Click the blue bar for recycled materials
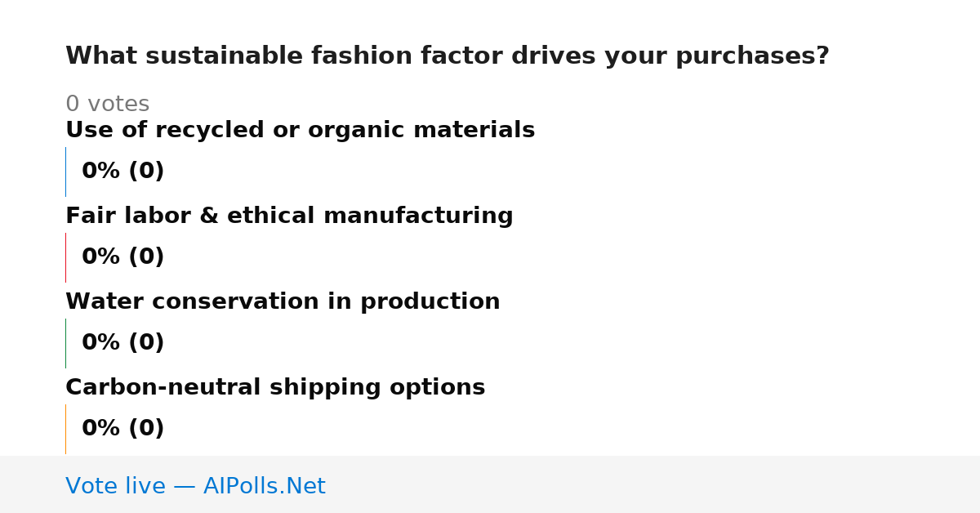The image size is (980, 513). (65, 172)
